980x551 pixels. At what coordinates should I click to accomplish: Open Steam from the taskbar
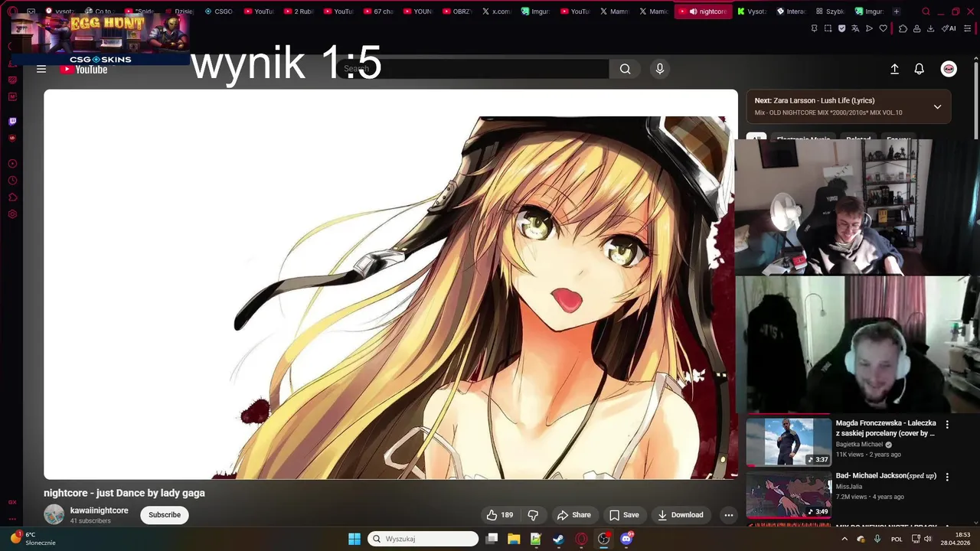(559, 539)
